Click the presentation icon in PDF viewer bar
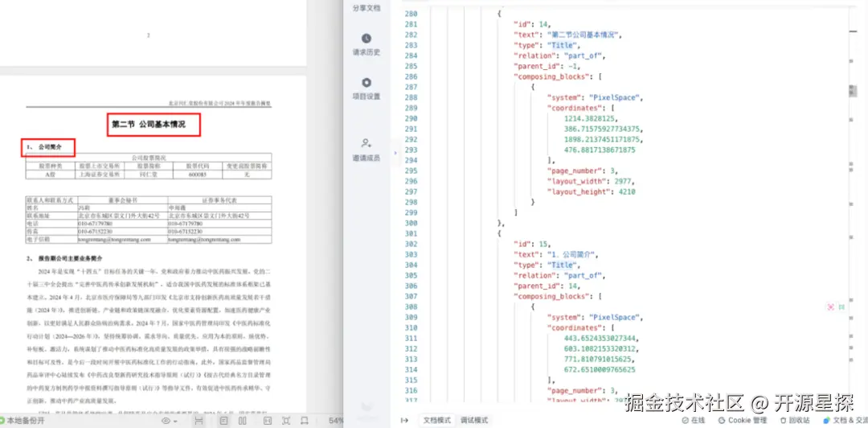 pos(304,421)
